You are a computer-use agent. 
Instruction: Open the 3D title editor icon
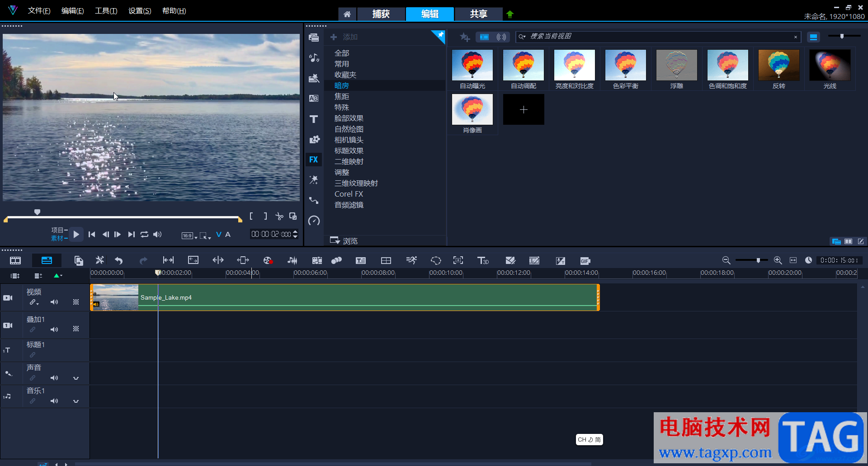(x=483, y=260)
